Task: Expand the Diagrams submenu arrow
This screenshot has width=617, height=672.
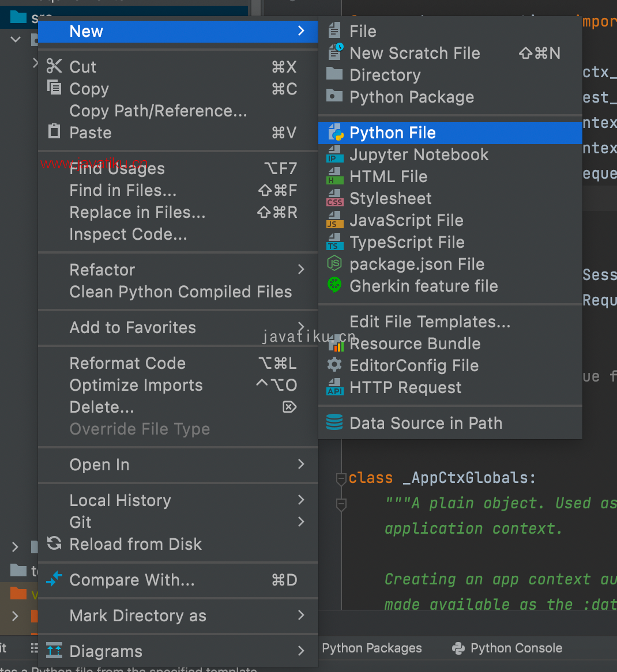Action: click(301, 651)
